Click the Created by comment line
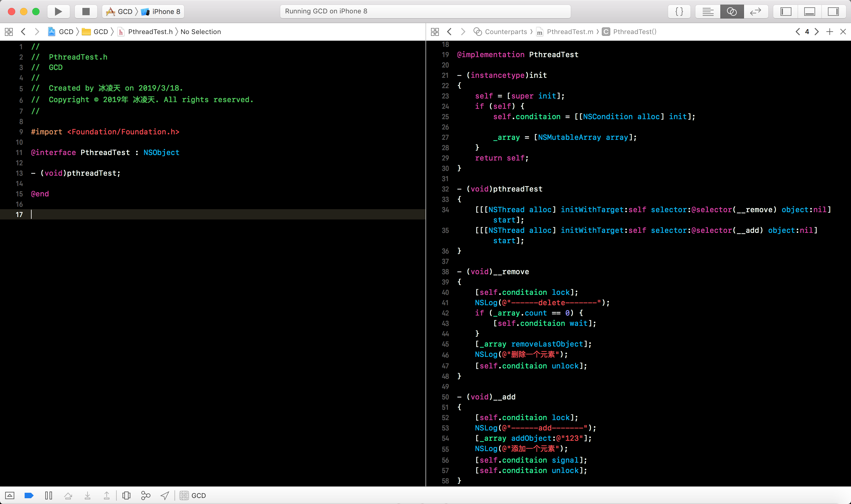Image resolution: width=851 pixels, height=504 pixels. [x=107, y=88]
